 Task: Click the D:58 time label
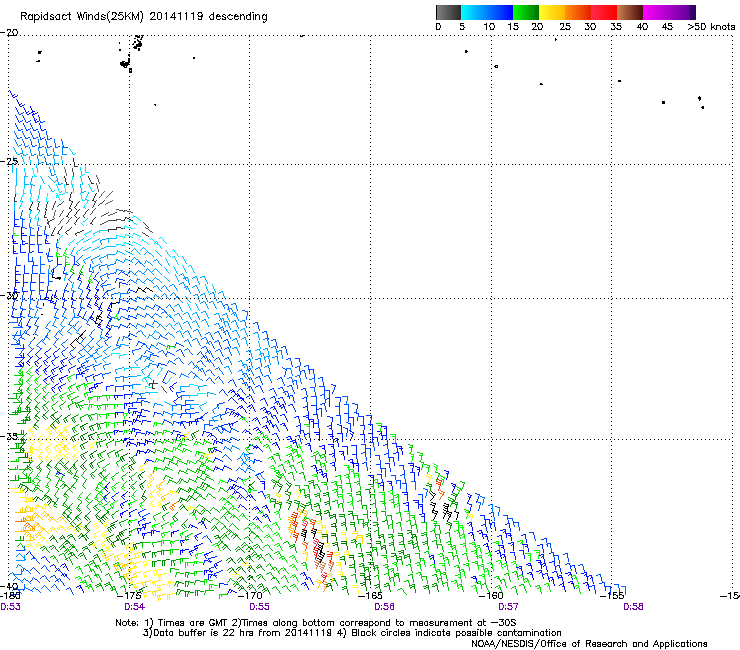[x=633, y=607]
